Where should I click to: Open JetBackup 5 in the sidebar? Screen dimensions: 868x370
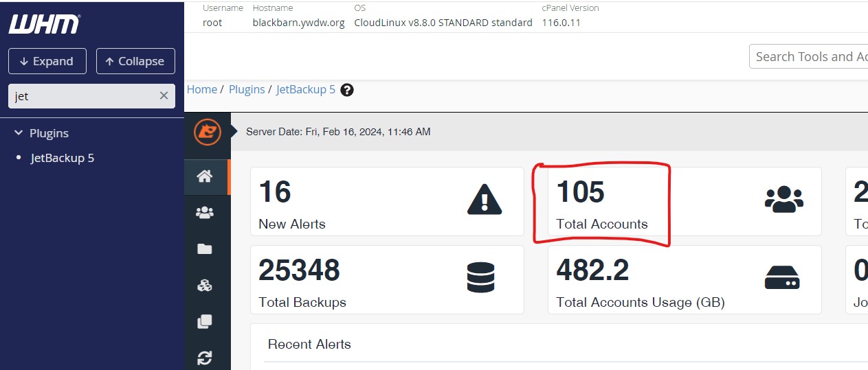63,158
